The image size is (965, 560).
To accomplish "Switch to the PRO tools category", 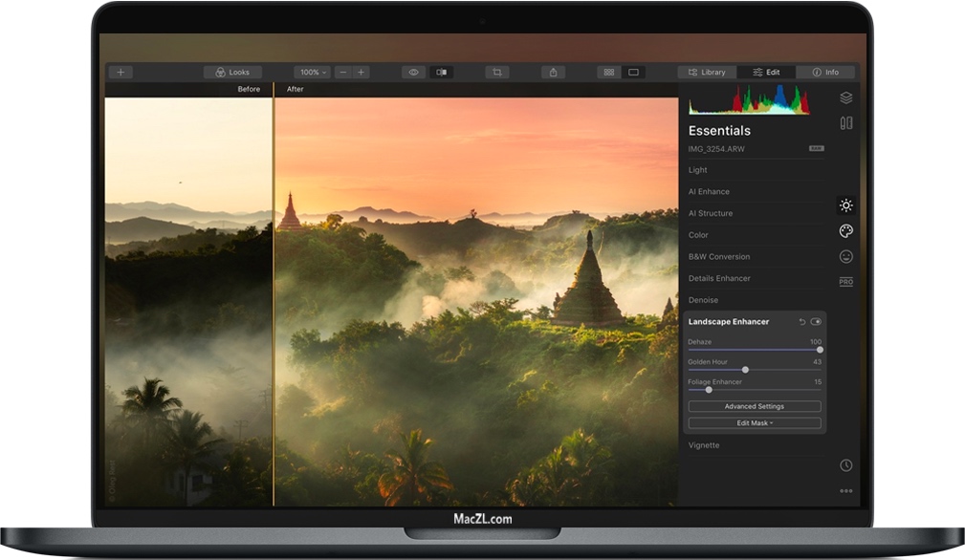I will tap(845, 282).
